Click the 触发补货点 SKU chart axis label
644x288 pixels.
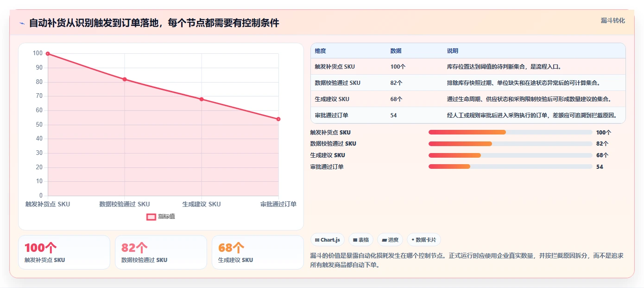click(48, 204)
